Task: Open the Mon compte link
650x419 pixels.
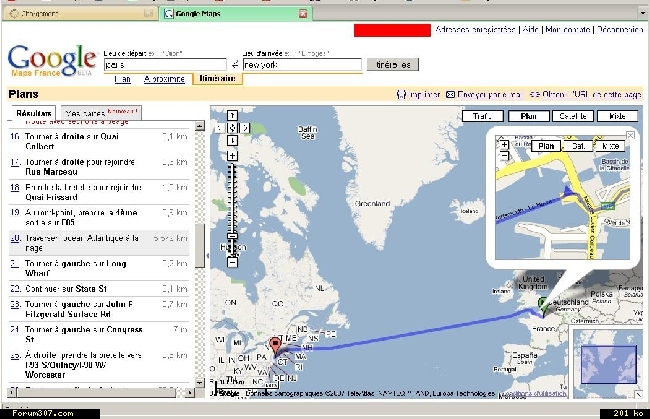Action: point(568,29)
